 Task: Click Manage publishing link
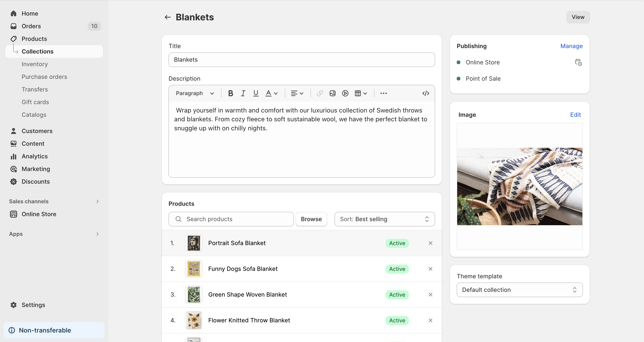[571, 46]
